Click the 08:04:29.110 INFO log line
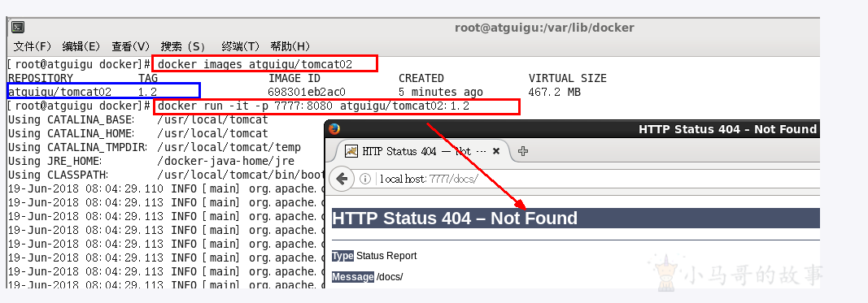The image size is (868, 303). [165, 188]
